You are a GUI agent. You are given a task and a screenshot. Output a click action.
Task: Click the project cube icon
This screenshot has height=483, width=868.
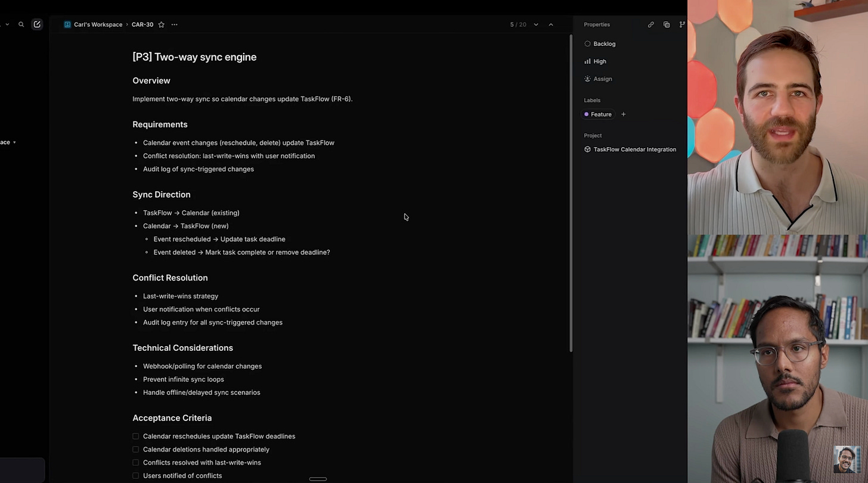pyautogui.click(x=587, y=149)
